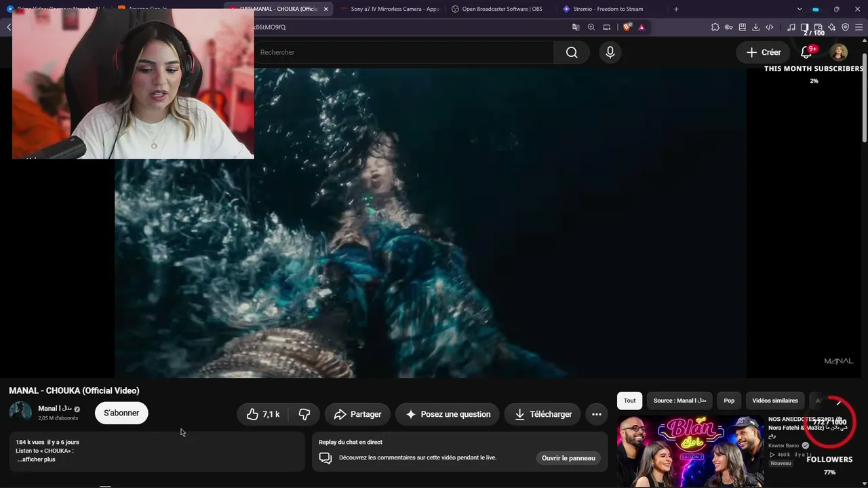Click the Télécharger download button
This screenshot has width=868, height=488.
pos(542,414)
